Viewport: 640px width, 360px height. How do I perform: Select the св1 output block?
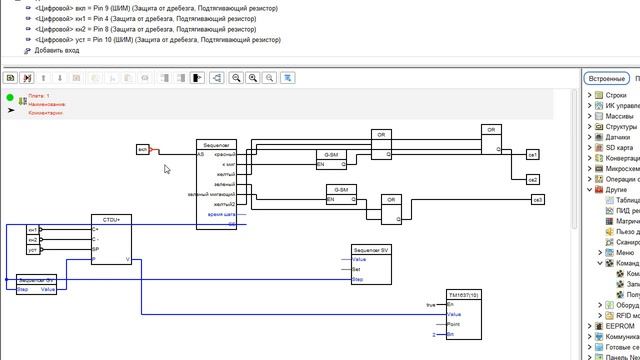(x=533, y=155)
